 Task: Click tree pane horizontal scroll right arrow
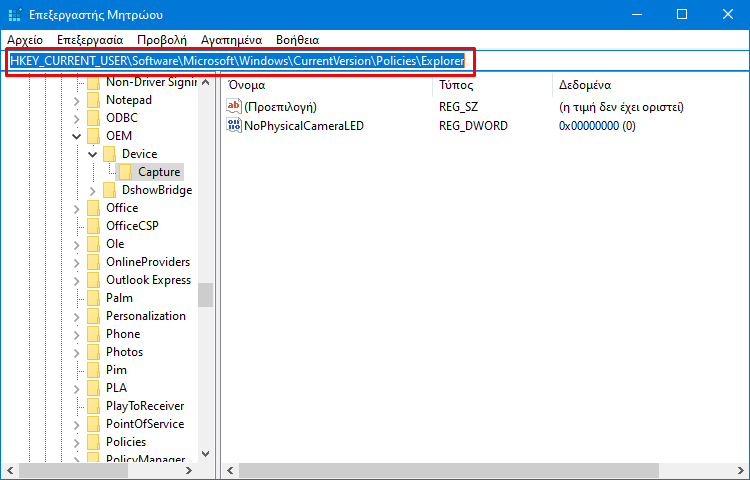tap(189, 470)
